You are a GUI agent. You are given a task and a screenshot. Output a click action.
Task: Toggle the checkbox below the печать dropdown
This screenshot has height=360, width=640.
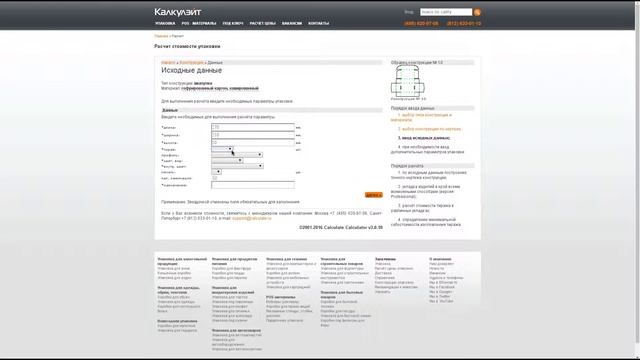(215, 178)
